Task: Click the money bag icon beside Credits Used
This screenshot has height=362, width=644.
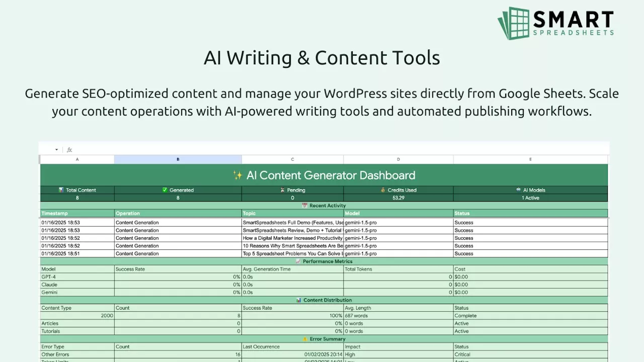Action: click(383, 190)
